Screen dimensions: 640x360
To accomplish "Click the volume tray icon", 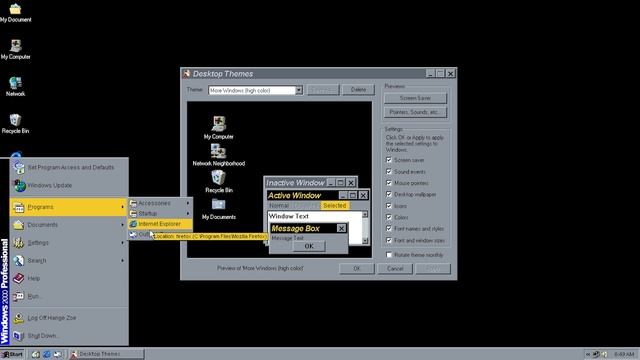I will coord(604,354).
